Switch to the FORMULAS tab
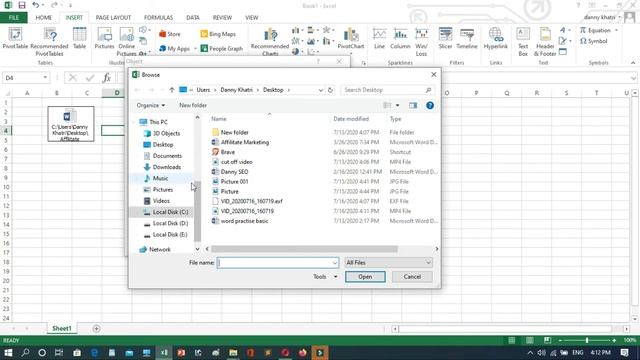The width and height of the screenshot is (640, 360). coord(158,18)
